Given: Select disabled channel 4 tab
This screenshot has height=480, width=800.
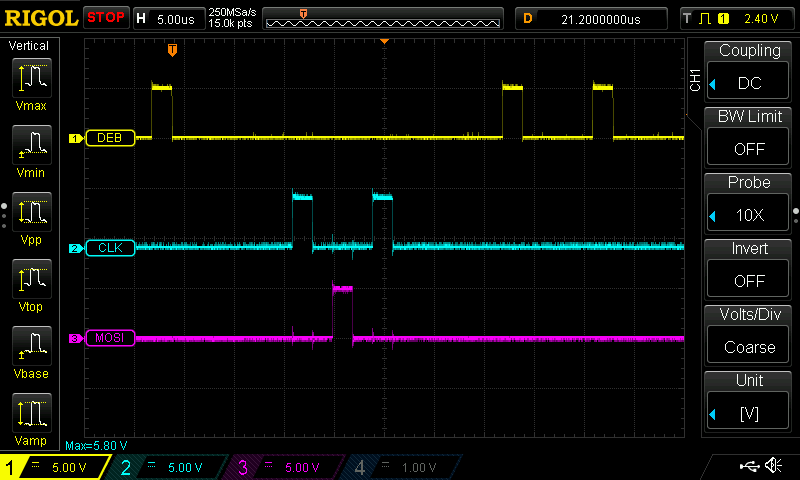Looking at the screenshot, I should [x=403, y=467].
